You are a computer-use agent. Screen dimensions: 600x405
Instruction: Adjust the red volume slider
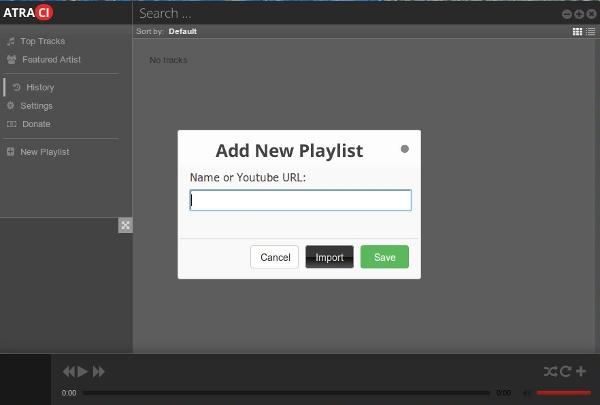[563, 393]
